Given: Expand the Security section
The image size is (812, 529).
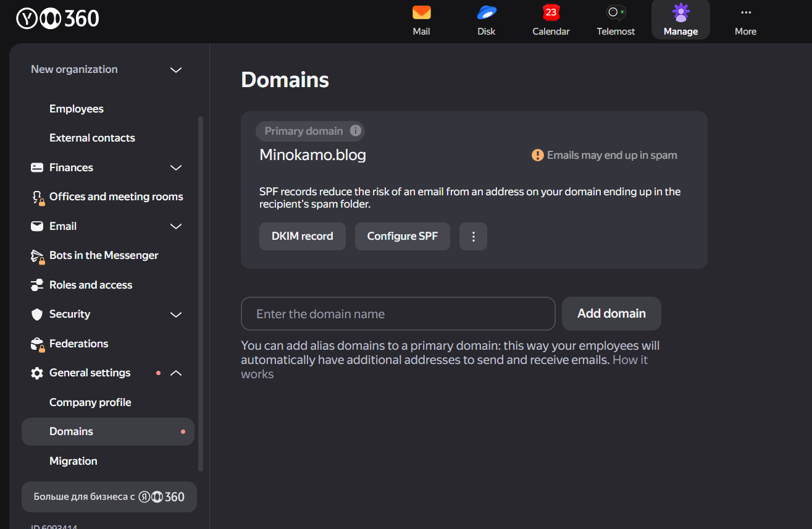Looking at the screenshot, I should 176,315.
